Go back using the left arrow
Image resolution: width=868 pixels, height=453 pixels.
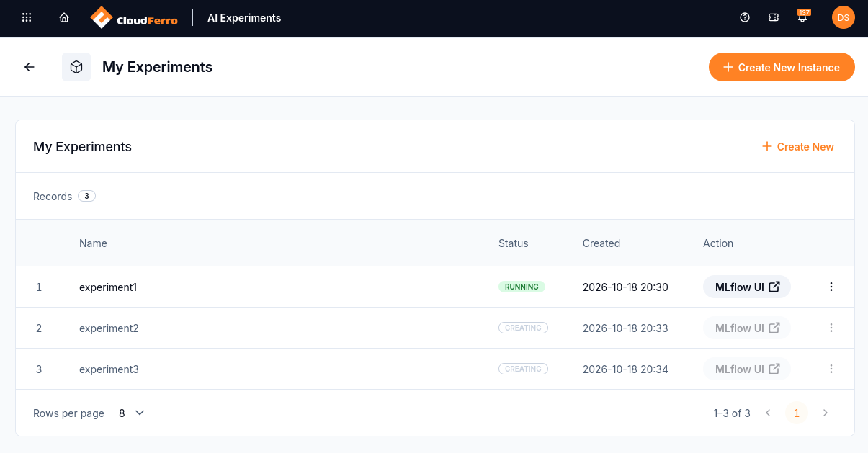tap(30, 67)
